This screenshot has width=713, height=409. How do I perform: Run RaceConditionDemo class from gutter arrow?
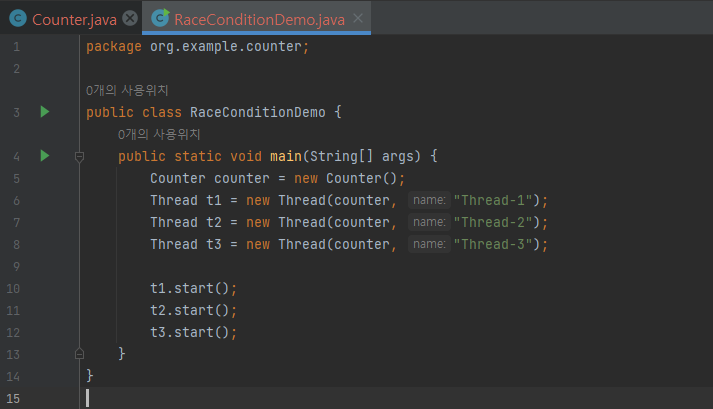45,112
